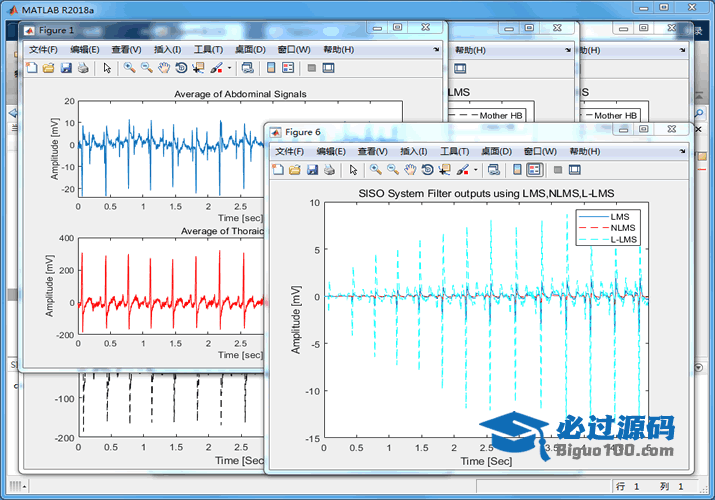This screenshot has height=500, width=715.
Task: Print Figure 6 with the printer icon
Action: [329, 170]
